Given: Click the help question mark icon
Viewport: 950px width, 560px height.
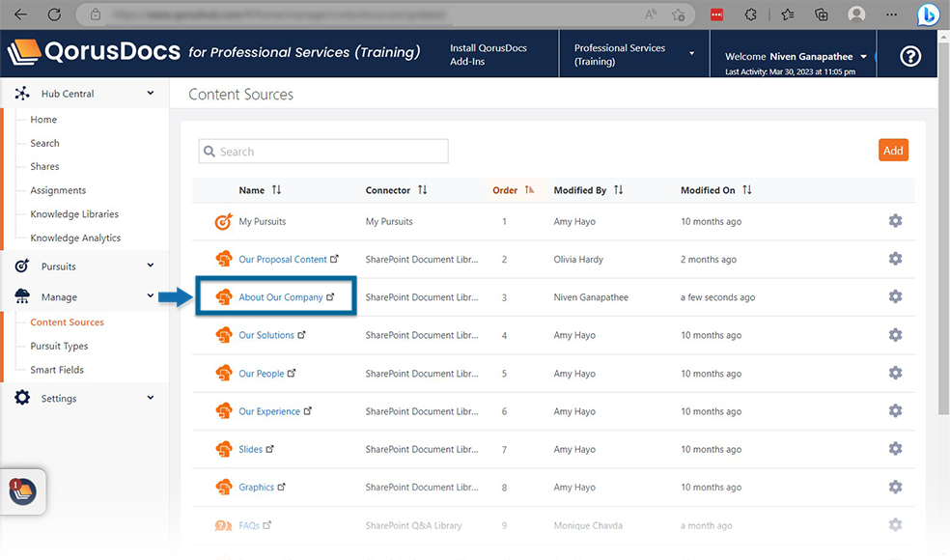Looking at the screenshot, I should pyautogui.click(x=910, y=56).
